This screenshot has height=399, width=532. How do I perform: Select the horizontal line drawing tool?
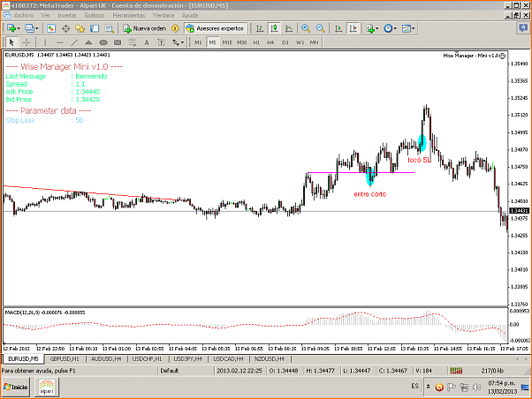(60, 42)
